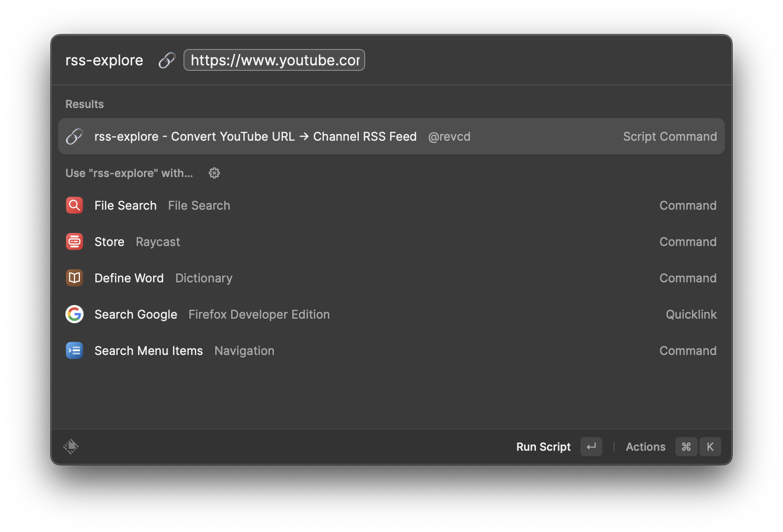
Task: Click the Raycast logo icon in the bottom bar
Action: coord(71,447)
